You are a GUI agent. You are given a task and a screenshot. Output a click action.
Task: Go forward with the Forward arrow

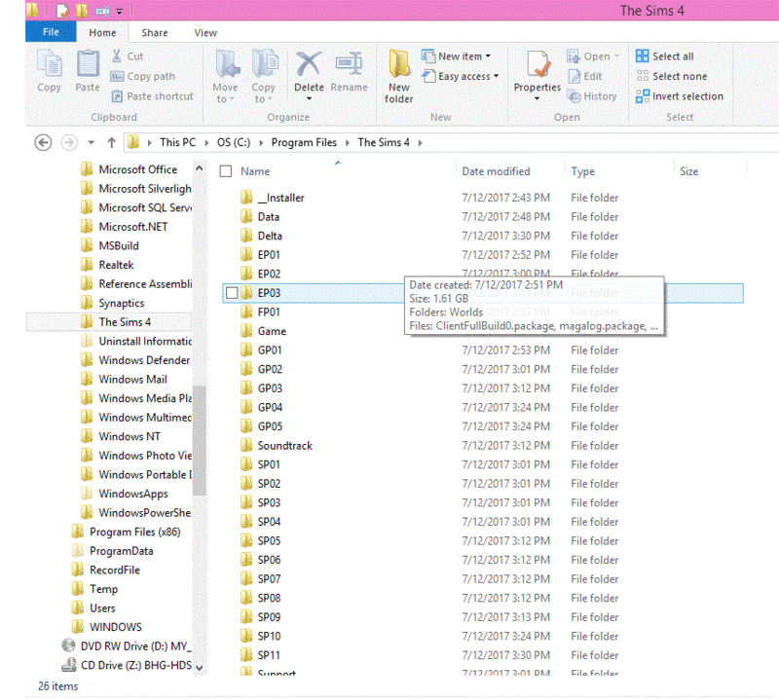(x=69, y=142)
